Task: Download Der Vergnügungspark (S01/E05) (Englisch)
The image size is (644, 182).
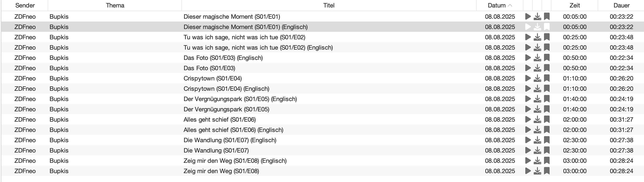Action: pyautogui.click(x=537, y=99)
